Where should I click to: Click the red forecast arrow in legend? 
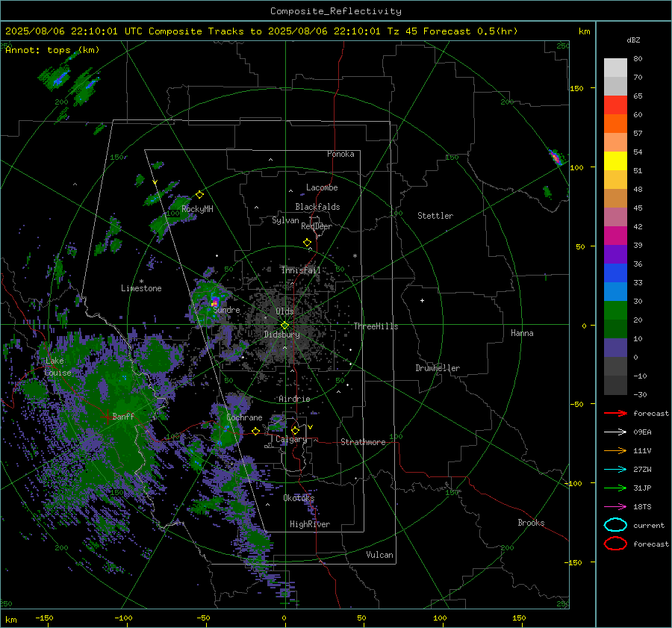(x=615, y=413)
